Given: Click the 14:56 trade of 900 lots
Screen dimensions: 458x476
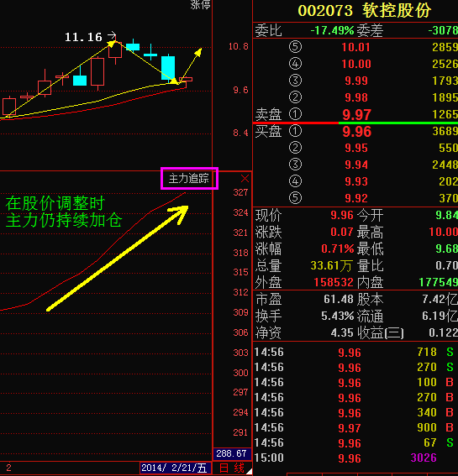Looking at the screenshot, I should (x=355, y=427).
